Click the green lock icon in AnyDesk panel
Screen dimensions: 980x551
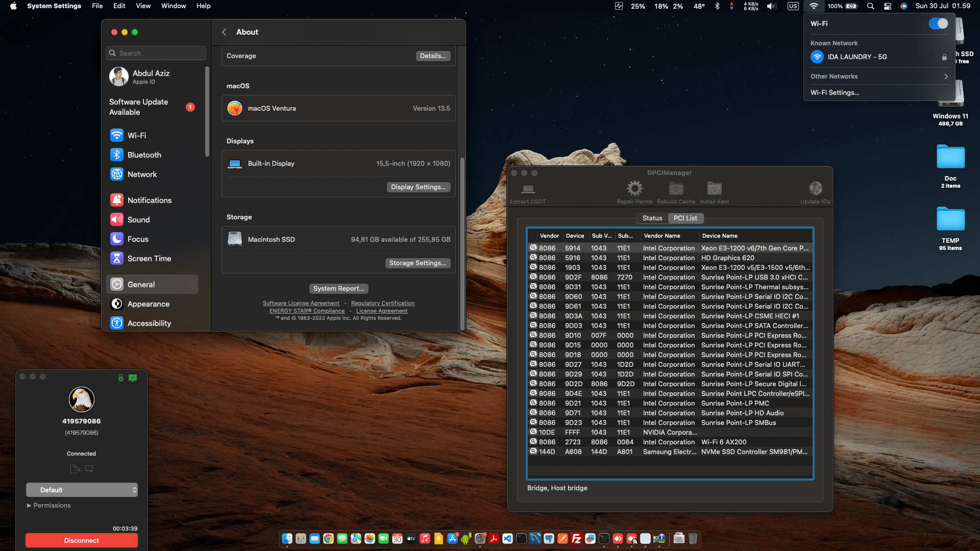(121, 378)
